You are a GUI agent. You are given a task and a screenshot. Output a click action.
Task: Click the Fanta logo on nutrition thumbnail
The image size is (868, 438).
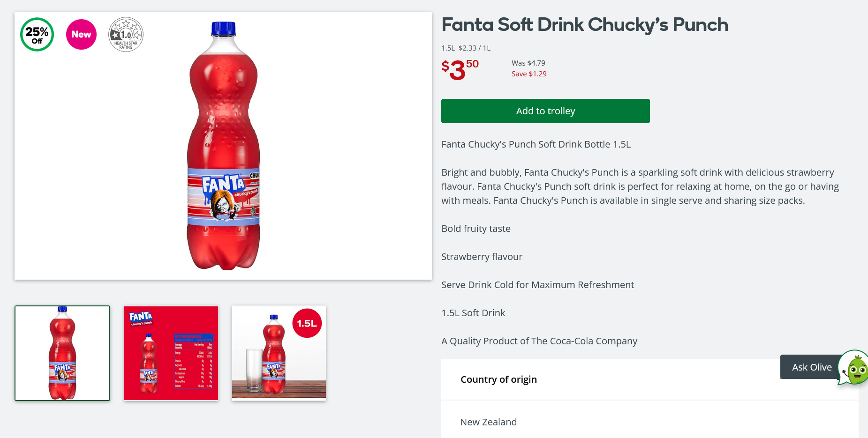tap(141, 318)
